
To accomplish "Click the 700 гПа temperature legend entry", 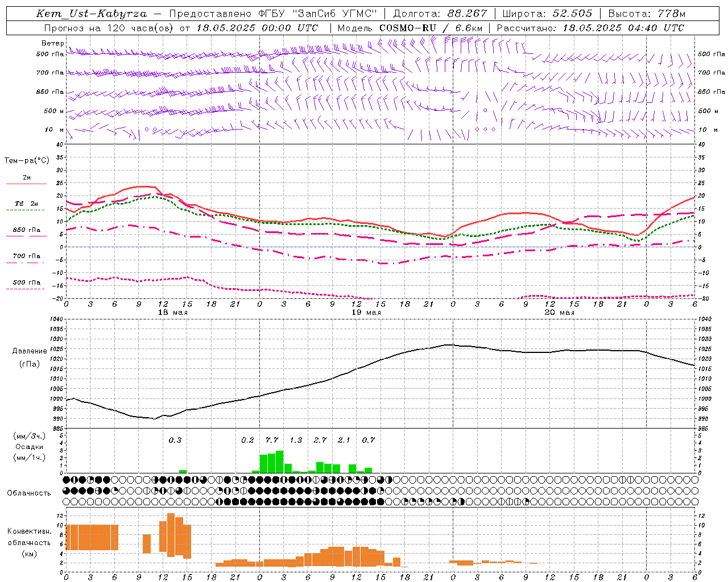I will tap(27, 256).
